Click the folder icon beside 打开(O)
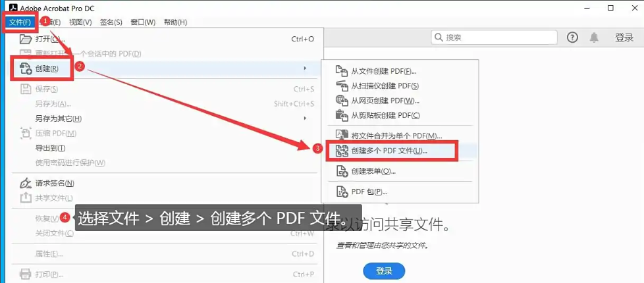644x283 pixels. (x=26, y=39)
